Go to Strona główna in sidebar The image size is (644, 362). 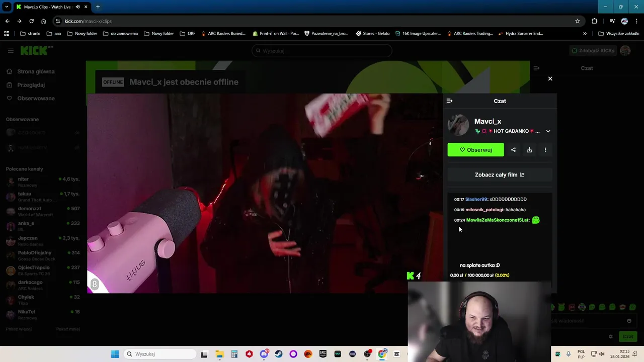[31, 72]
